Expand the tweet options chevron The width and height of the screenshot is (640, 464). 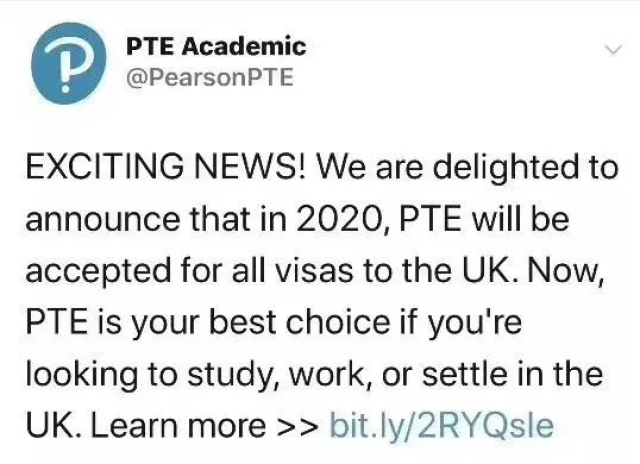[613, 50]
